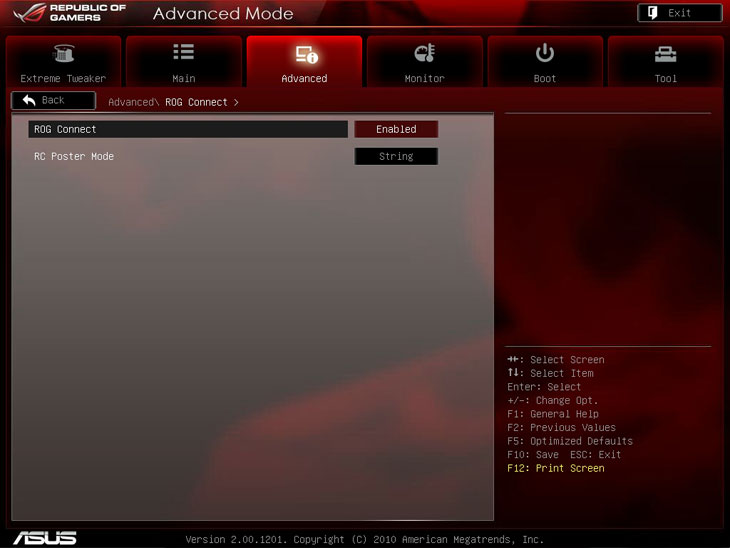Click the American Megatrends version text
Screen dimensions: 730x548
point(365,539)
